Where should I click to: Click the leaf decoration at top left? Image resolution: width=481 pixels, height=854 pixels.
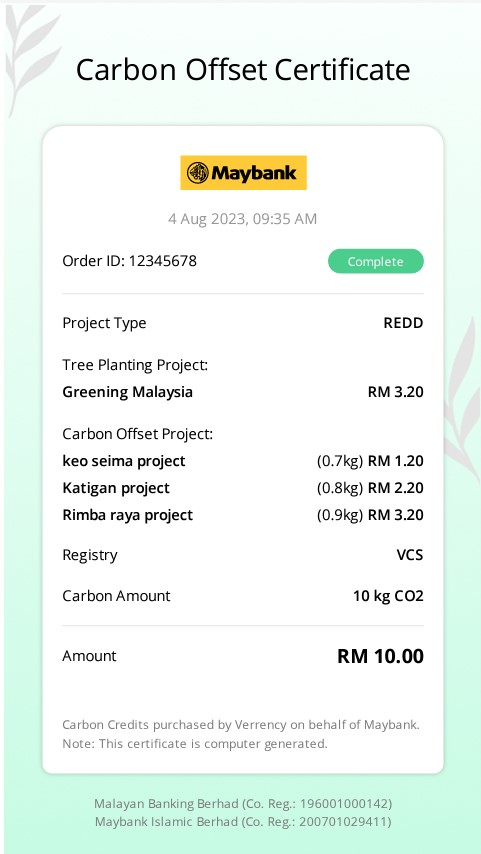coord(31,57)
